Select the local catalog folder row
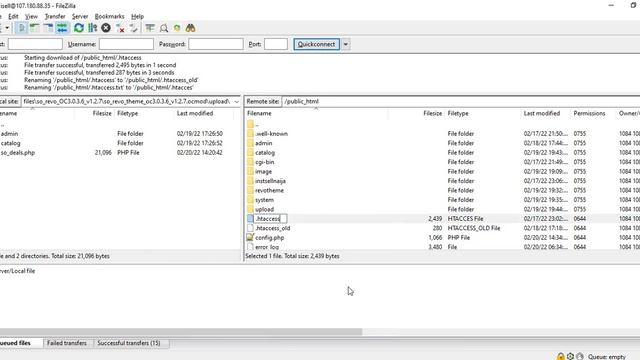The image size is (640, 360). click(x=119, y=143)
